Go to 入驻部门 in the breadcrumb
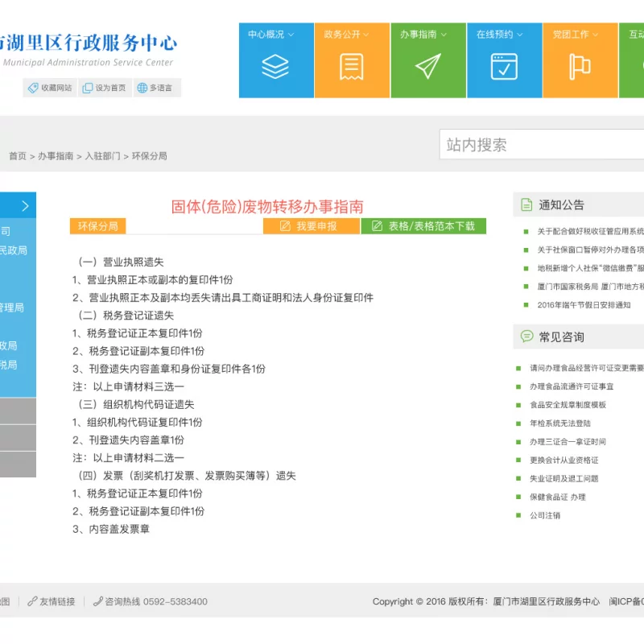The height and width of the screenshot is (644, 644). point(102,156)
